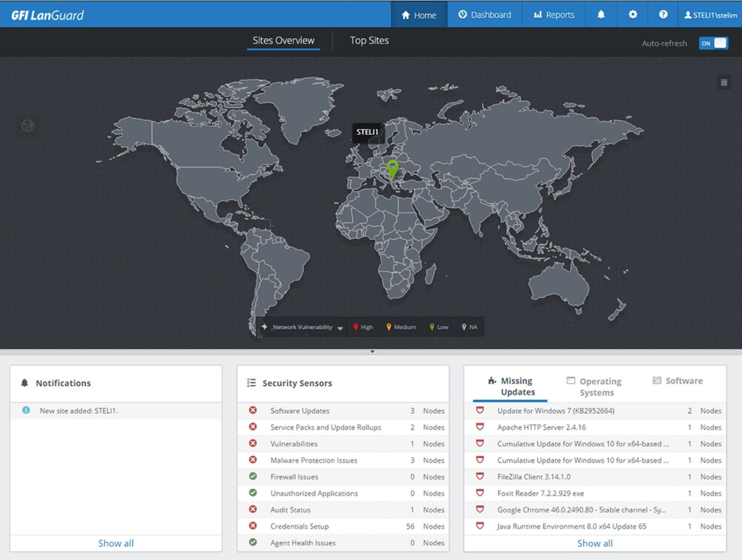Click Show all under Missing Updates
This screenshot has height=560, width=742.
595,543
